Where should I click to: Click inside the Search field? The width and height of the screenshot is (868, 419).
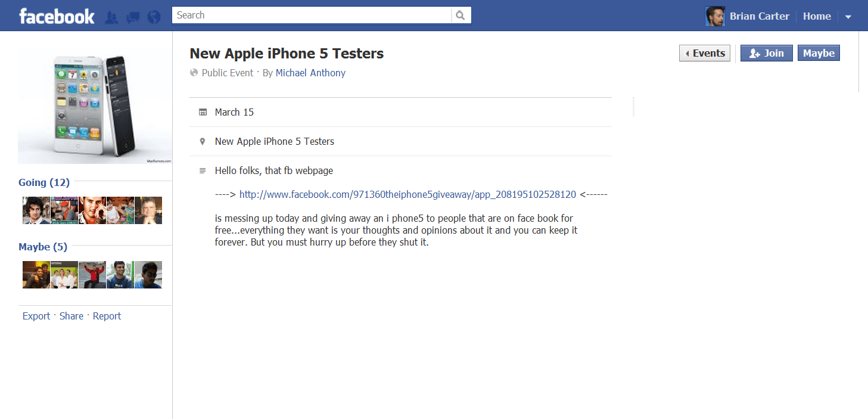click(x=311, y=15)
